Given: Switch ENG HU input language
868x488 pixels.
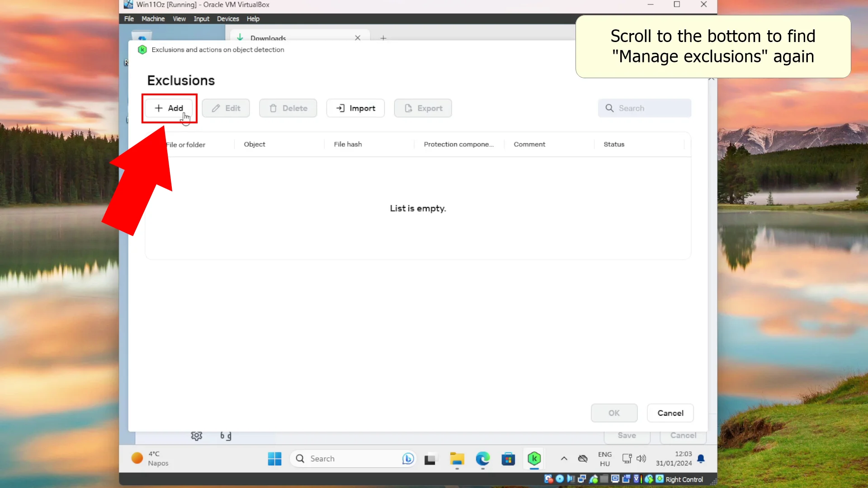Looking at the screenshot, I should (x=605, y=459).
